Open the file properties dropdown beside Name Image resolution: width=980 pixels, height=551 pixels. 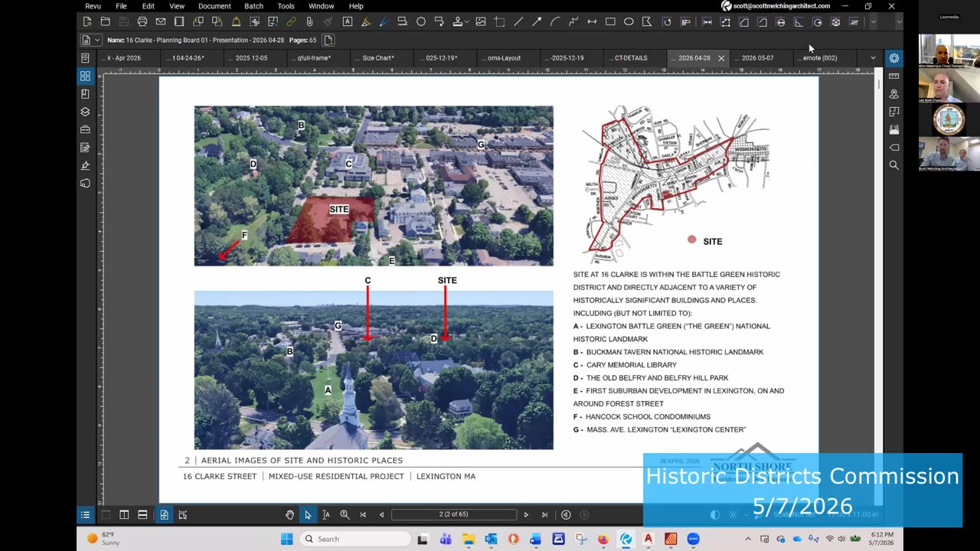coord(97,40)
